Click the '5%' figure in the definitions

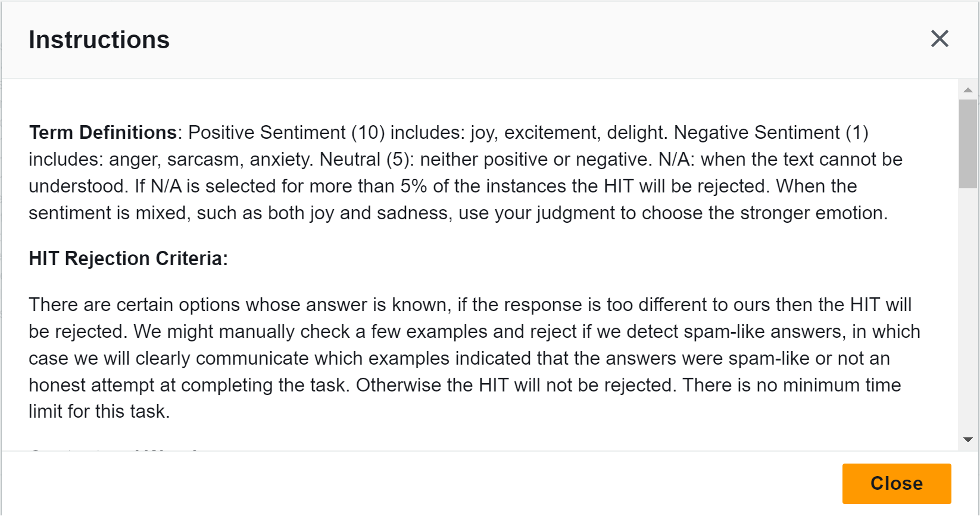pos(413,186)
